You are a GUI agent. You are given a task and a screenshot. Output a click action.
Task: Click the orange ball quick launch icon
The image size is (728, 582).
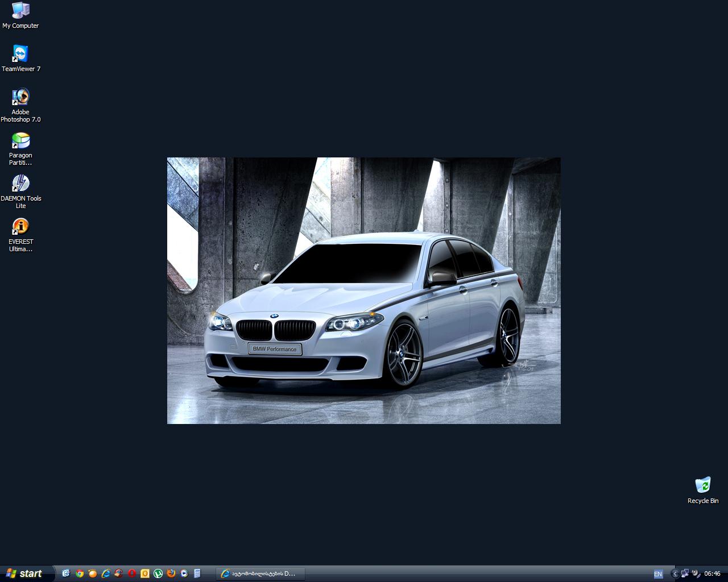[93, 573]
